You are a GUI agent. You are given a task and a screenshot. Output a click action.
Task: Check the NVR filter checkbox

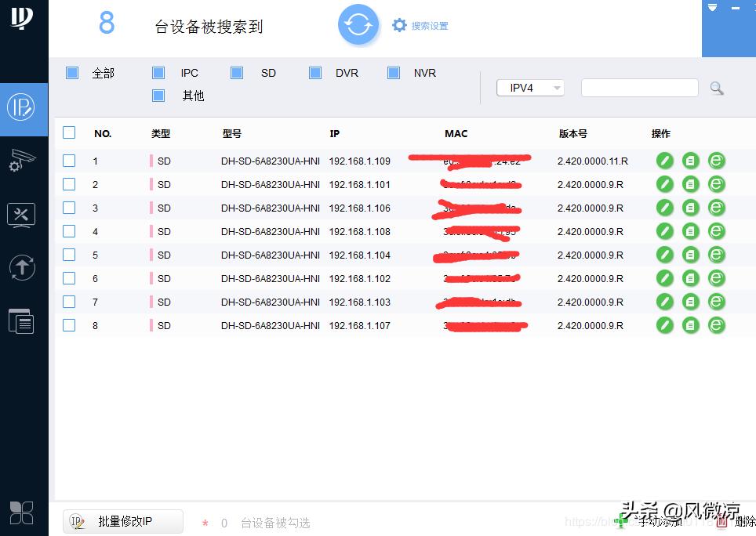394,72
